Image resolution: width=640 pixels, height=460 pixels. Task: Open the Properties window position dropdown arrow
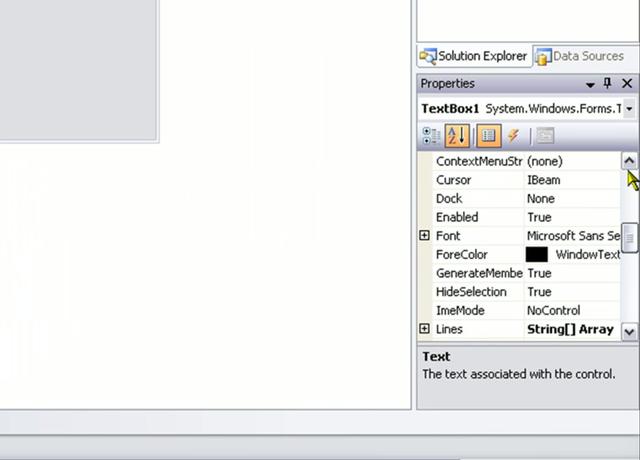point(590,84)
